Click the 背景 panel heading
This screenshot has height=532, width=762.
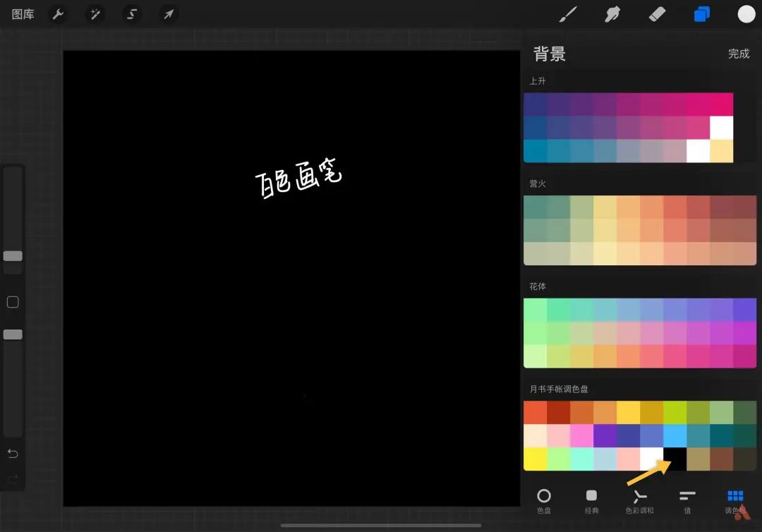pyautogui.click(x=550, y=54)
